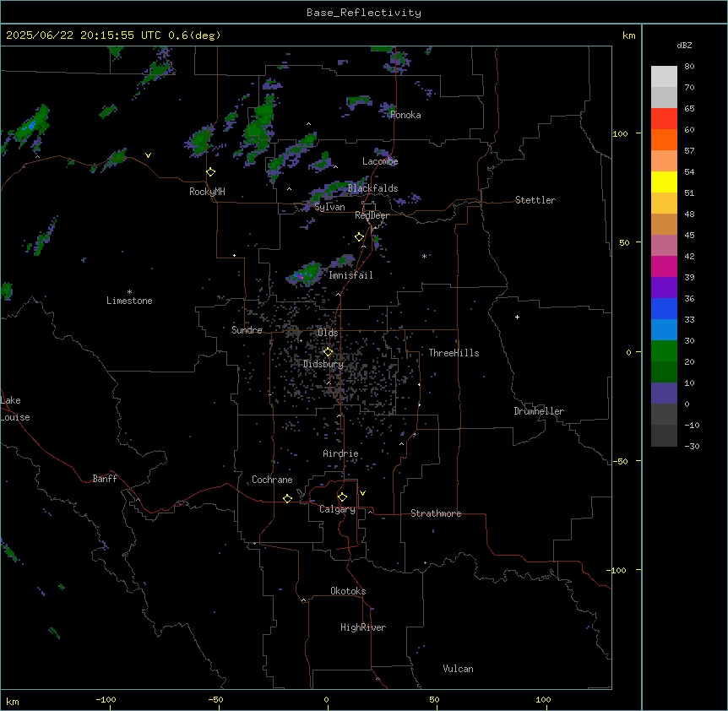Click the Stettler label
728x711 pixels.
(x=535, y=200)
